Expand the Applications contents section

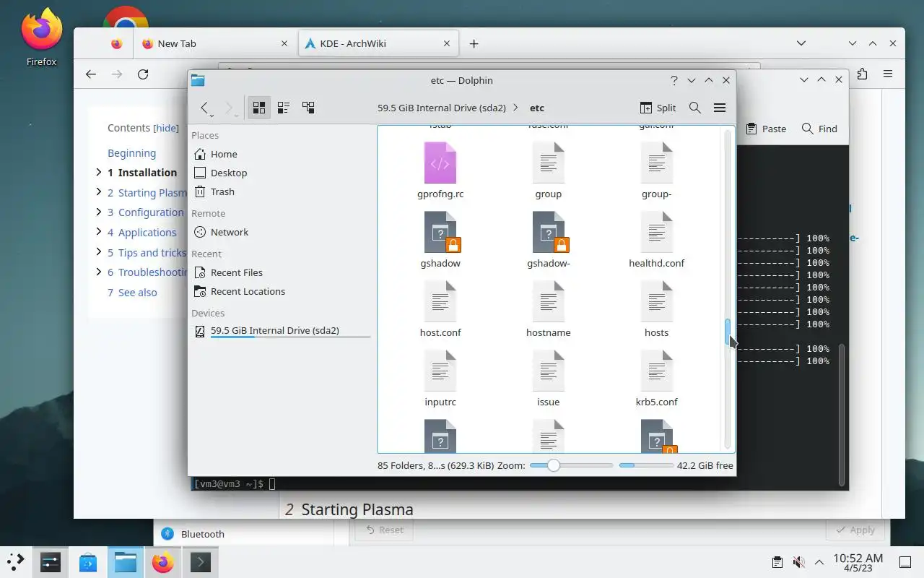98,232
